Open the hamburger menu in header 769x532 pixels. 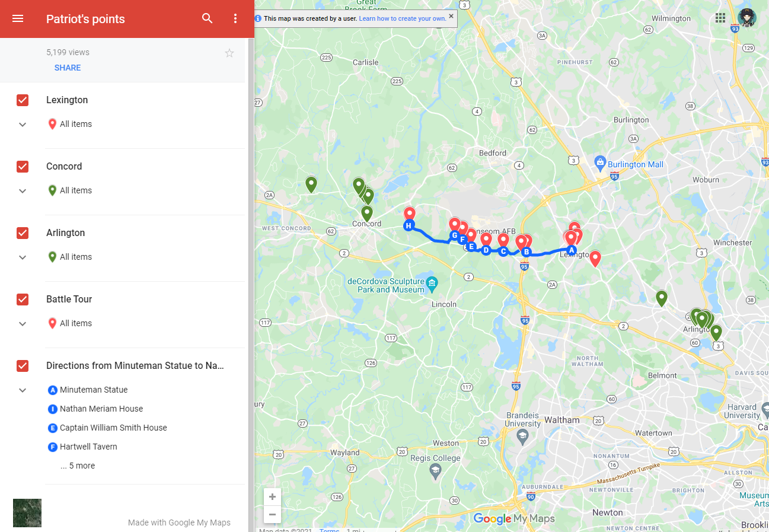tap(18, 18)
